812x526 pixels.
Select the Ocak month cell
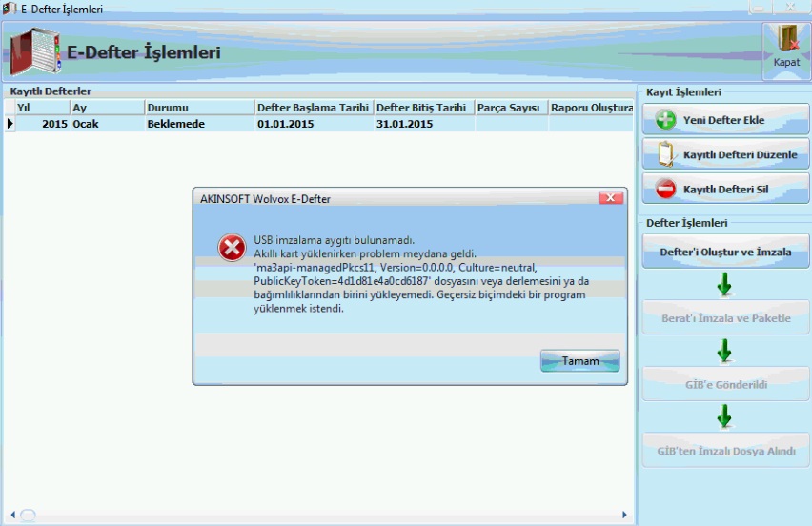[x=107, y=124]
